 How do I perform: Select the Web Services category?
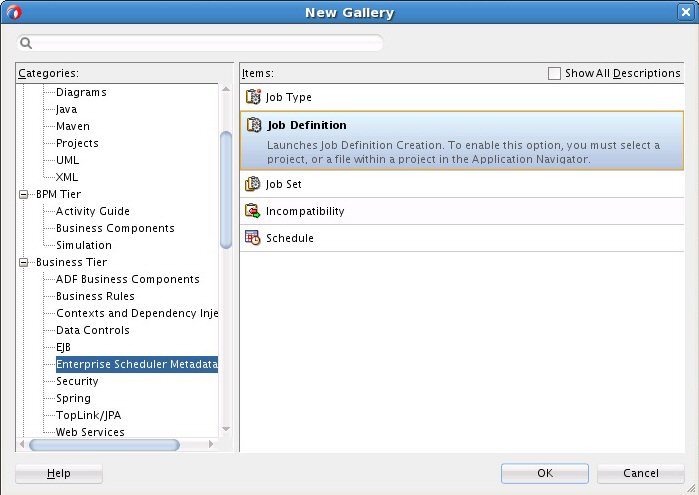(x=90, y=432)
